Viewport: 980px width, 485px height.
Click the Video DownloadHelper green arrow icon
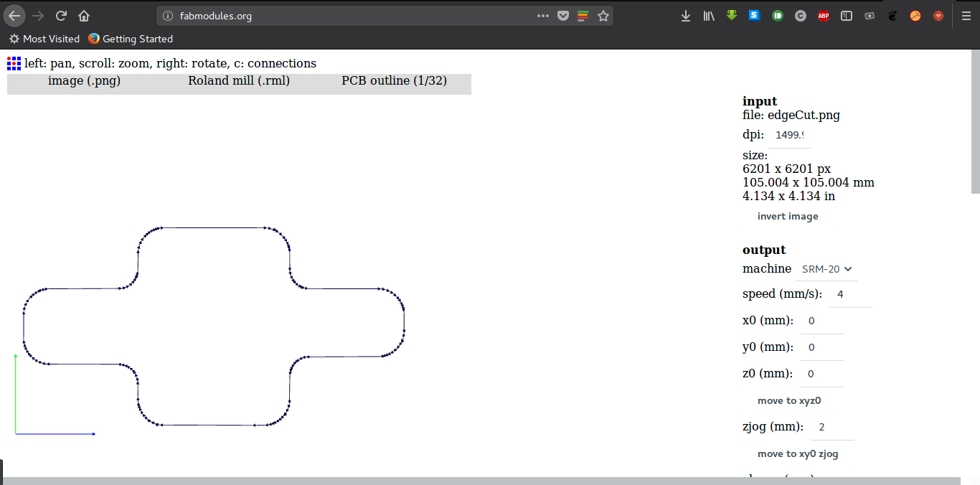(x=731, y=15)
